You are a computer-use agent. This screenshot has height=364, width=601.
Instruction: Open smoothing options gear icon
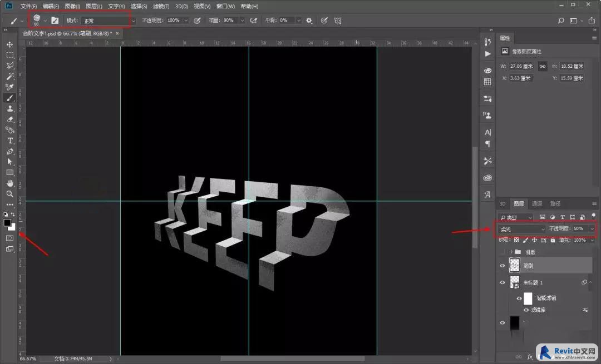point(309,21)
